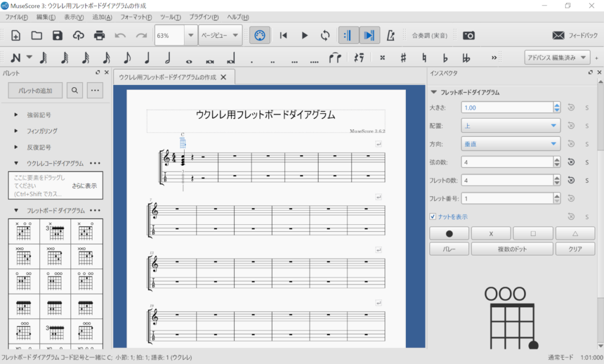Rewind to the start position
The width and height of the screenshot is (604, 364).
pyautogui.click(x=284, y=35)
